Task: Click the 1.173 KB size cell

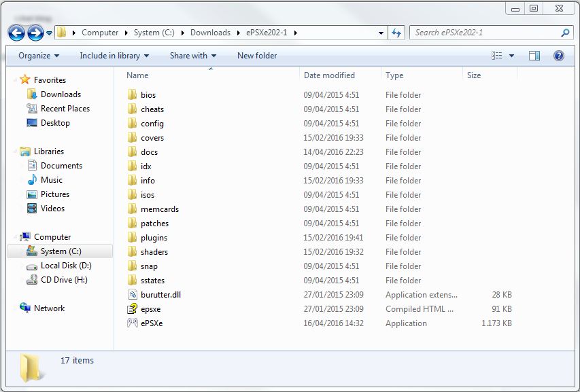Action: 496,323
